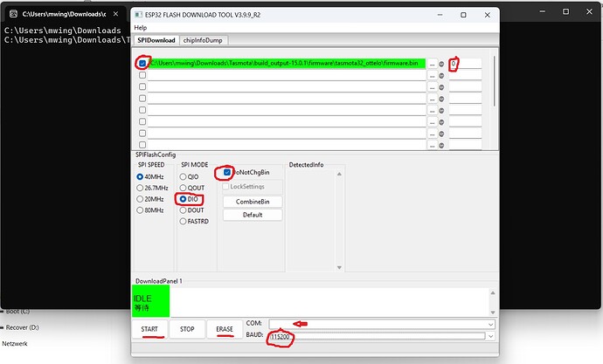Image resolution: width=603 pixels, height=364 pixels.
Task: Click the browse '...' button on second file row
Action: point(432,75)
